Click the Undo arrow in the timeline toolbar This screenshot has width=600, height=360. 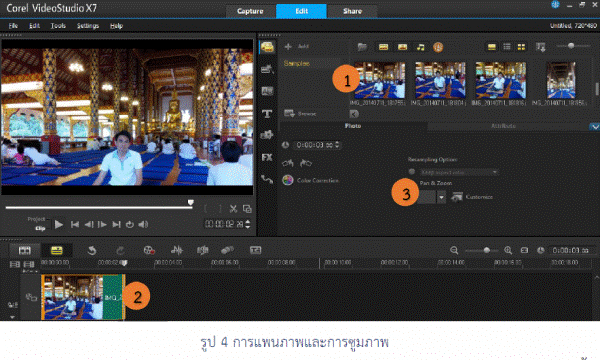(x=92, y=250)
